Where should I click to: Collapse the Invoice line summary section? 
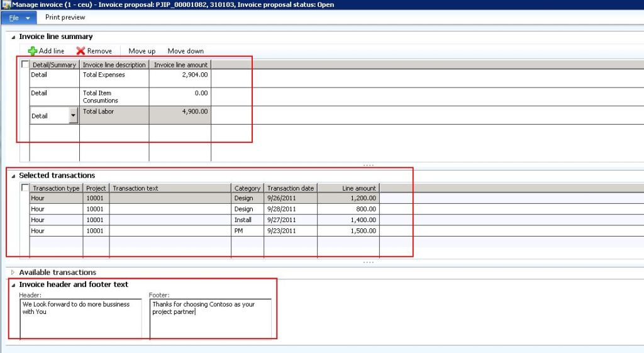pos(13,37)
